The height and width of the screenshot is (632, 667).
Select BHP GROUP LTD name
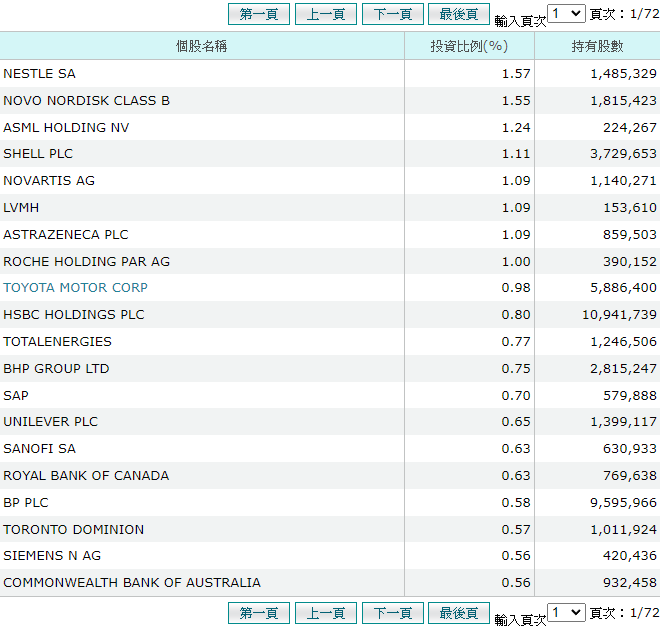pos(56,368)
